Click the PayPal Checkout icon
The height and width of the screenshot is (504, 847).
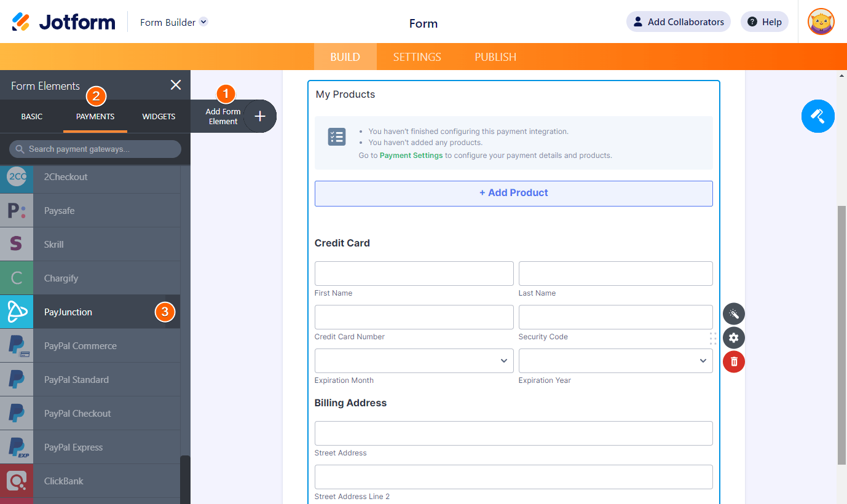(x=17, y=414)
